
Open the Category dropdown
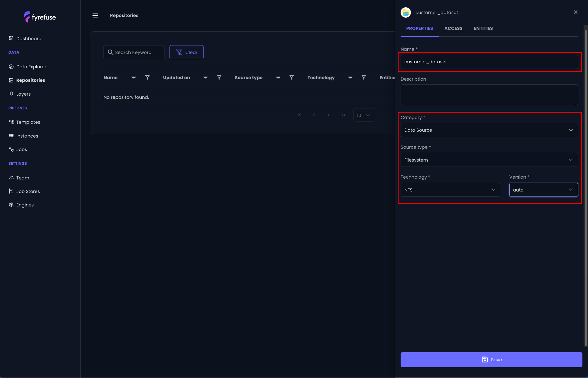(x=489, y=130)
